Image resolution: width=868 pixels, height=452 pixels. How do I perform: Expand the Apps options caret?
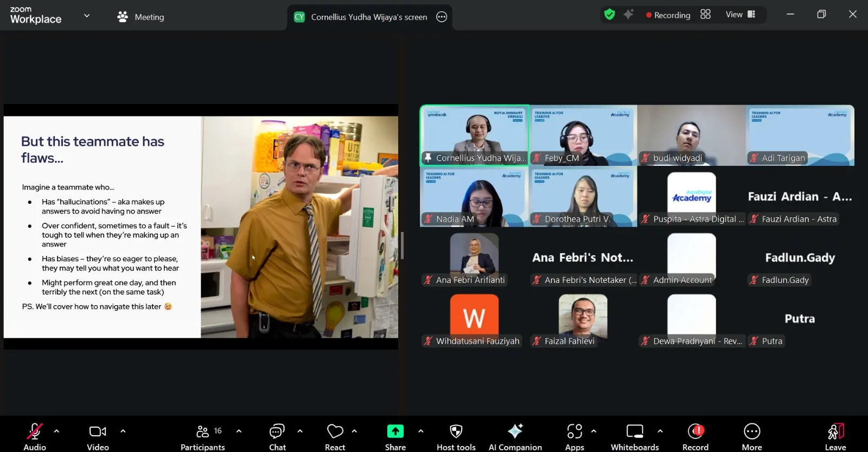593,431
